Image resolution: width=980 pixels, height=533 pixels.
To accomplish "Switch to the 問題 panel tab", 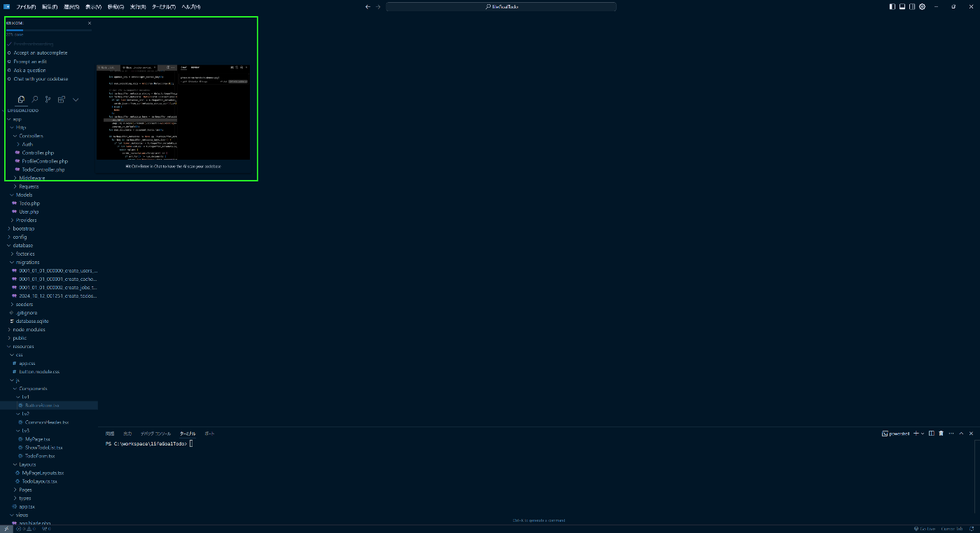I will 110,434.
